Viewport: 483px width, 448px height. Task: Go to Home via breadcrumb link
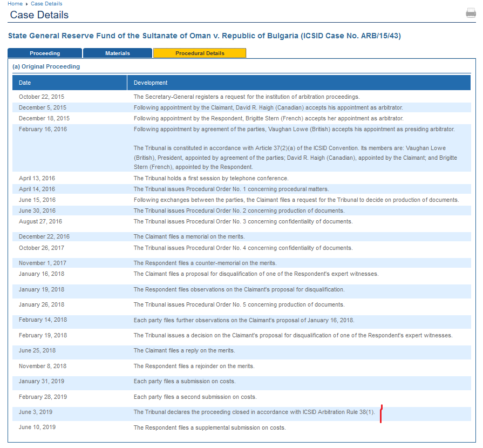click(x=15, y=4)
